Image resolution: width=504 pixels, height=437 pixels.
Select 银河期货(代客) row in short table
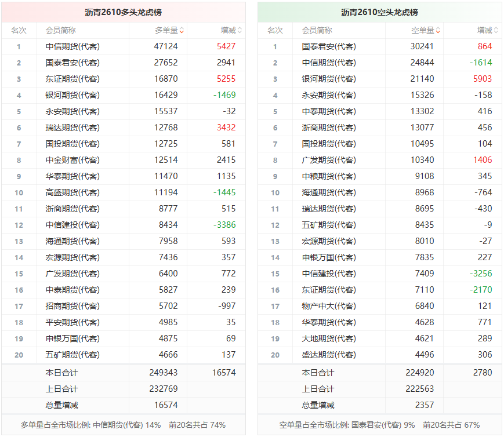[x=380, y=79]
